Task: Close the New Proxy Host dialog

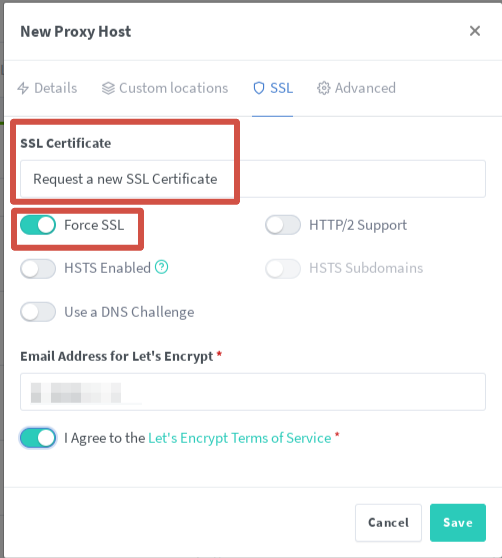Action: click(475, 31)
